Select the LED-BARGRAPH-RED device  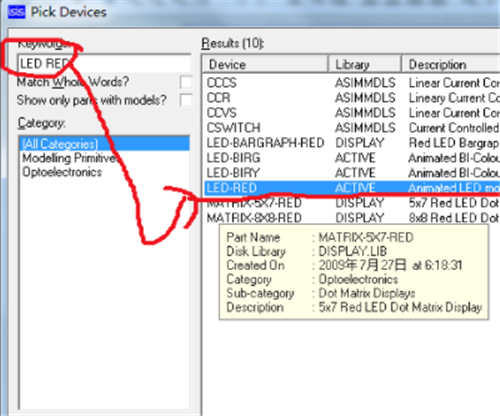pyautogui.click(x=352, y=143)
